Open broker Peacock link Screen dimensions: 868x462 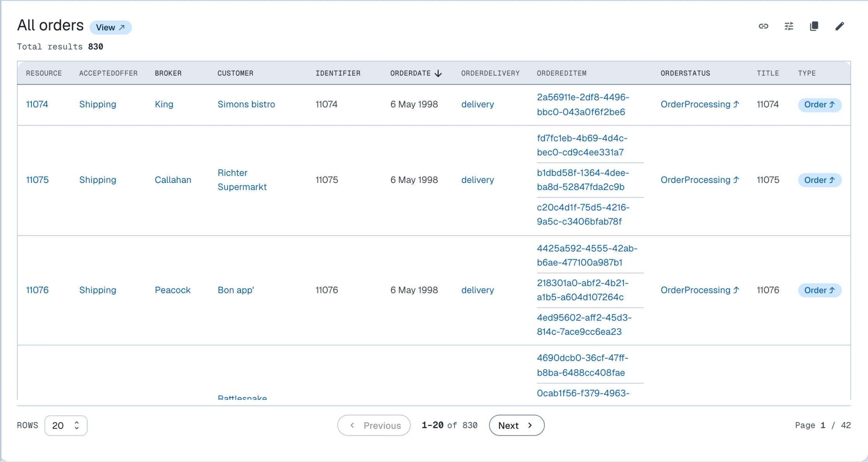pos(172,290)
